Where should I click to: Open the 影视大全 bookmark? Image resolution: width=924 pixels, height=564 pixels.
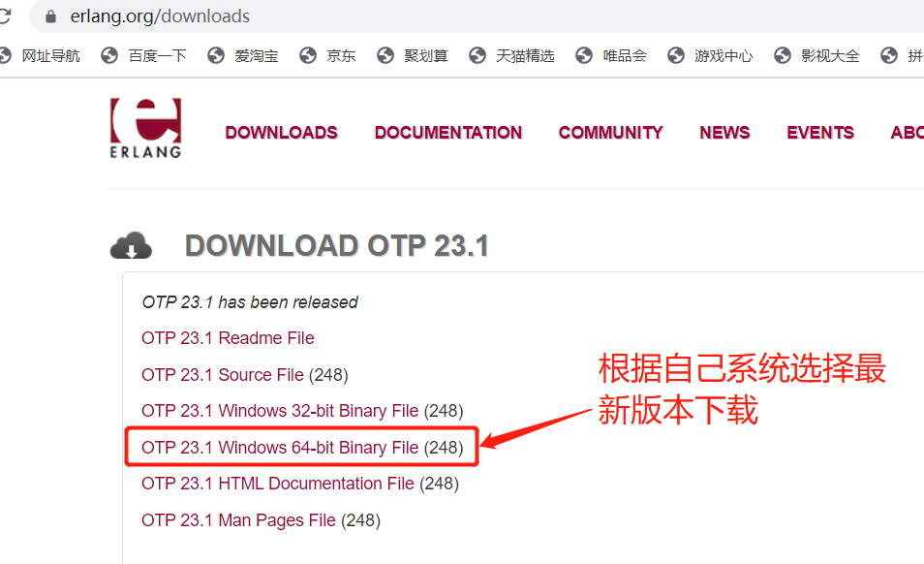point(816,56)
